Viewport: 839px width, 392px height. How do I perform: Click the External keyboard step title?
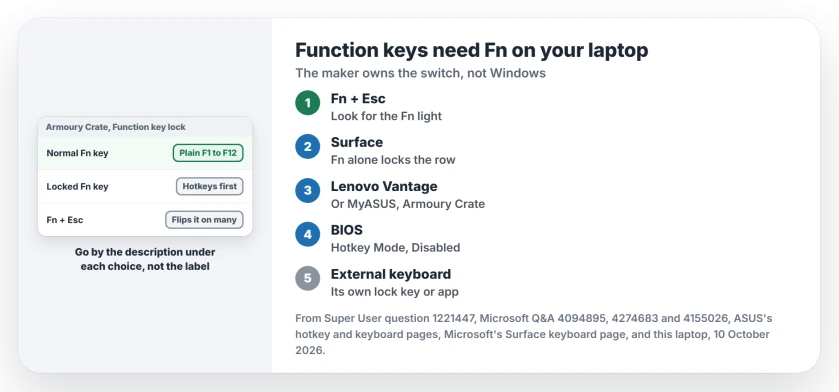(x=391, y=274)
